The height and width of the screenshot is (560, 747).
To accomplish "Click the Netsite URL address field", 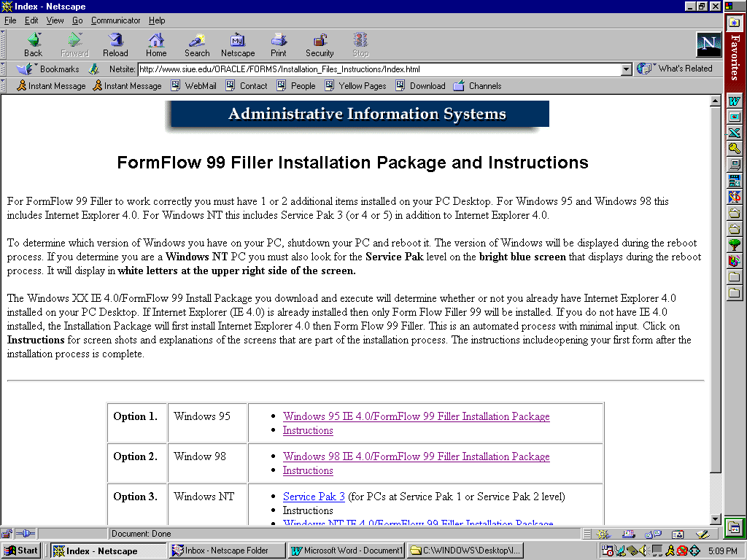I will point(379,69).
